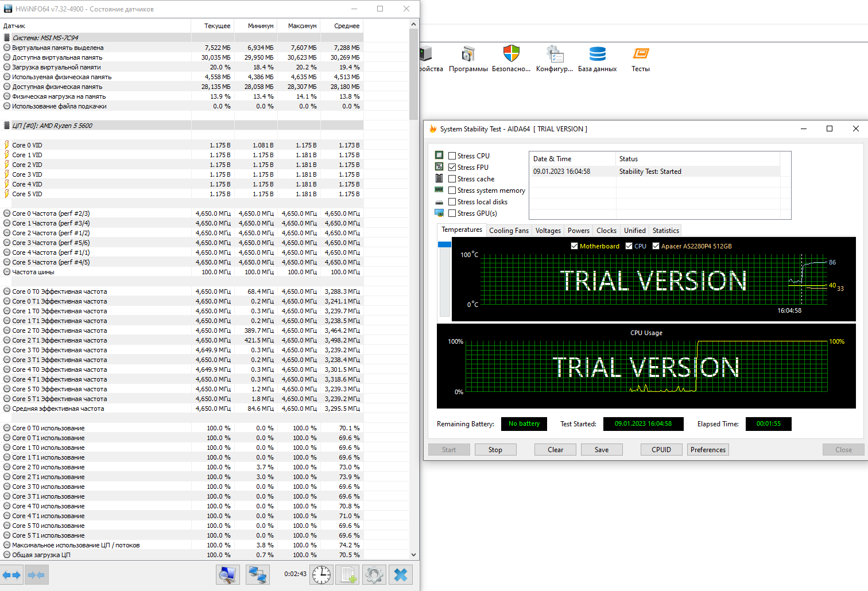This screenshot has height=591, width=868.
Task: Open the Statistics tab
Action: point(665,231)
